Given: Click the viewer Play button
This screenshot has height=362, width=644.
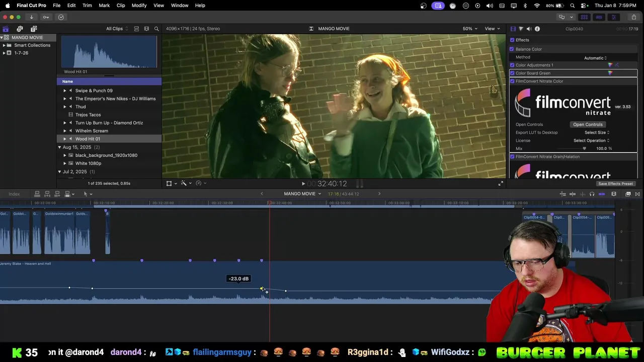Looking at the screenshot, I should point(303,184).
